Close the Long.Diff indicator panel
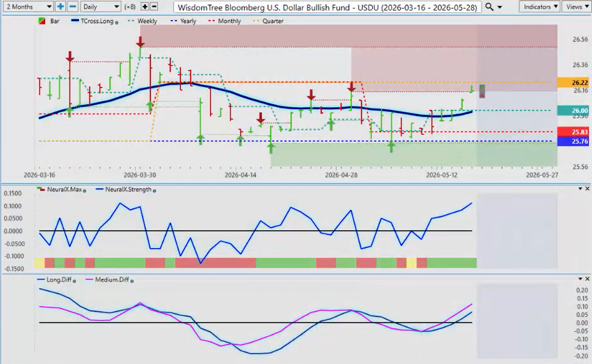Image resolution: width=592 pixels, height=364 pixels. 587,279
